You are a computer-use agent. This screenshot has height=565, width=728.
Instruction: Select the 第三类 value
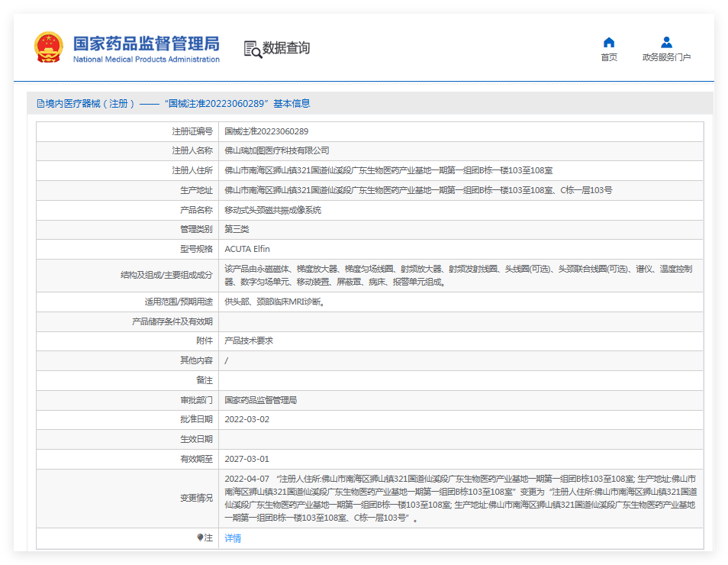[x=237, y=229]
